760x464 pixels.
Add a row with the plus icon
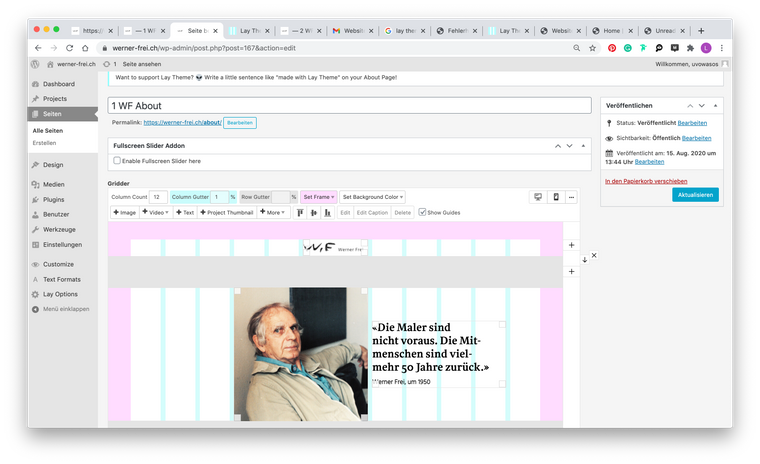click(571, 244)
